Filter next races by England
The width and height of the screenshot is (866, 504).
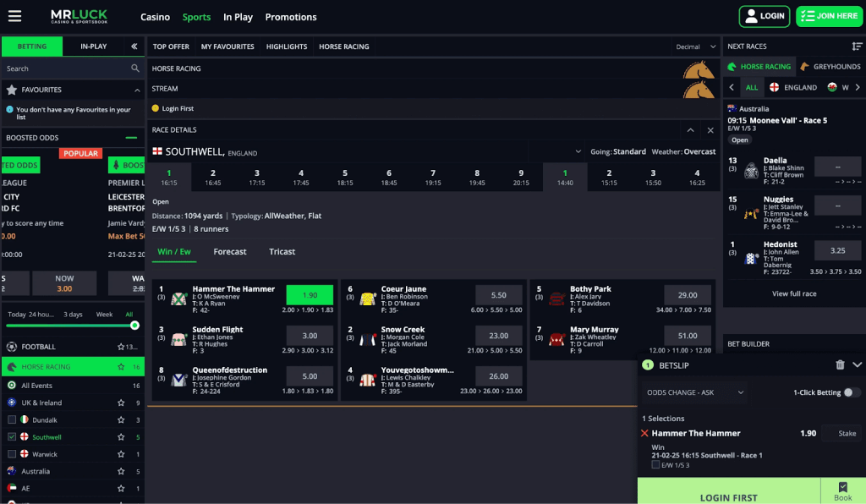793,87
